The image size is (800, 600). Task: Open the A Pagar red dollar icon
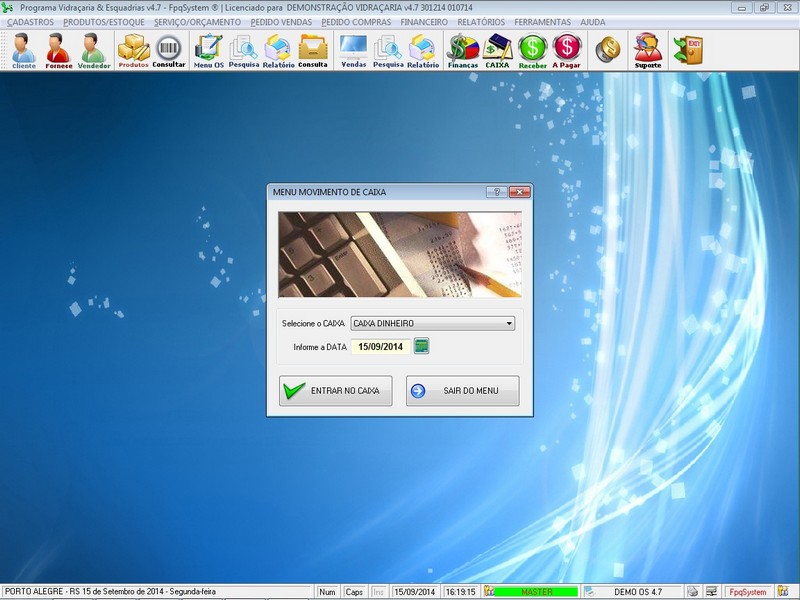pos(567,49)
